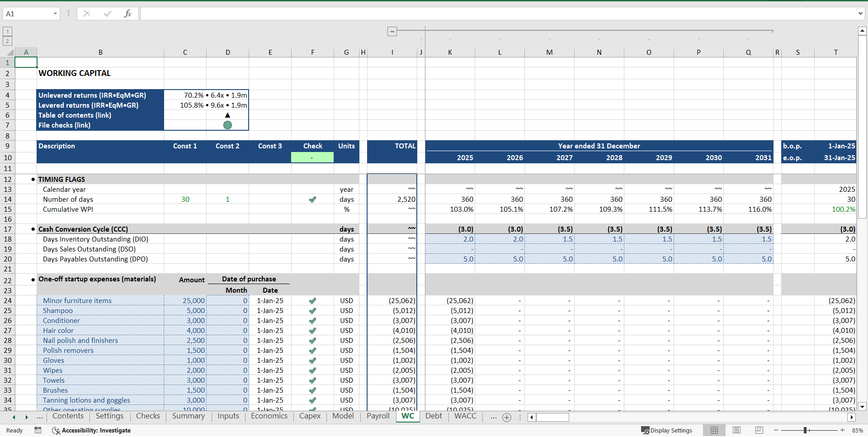Click the check mark in Gloves row
The image size is (868, 437).
pyautogui.click(x=312, y=361)
